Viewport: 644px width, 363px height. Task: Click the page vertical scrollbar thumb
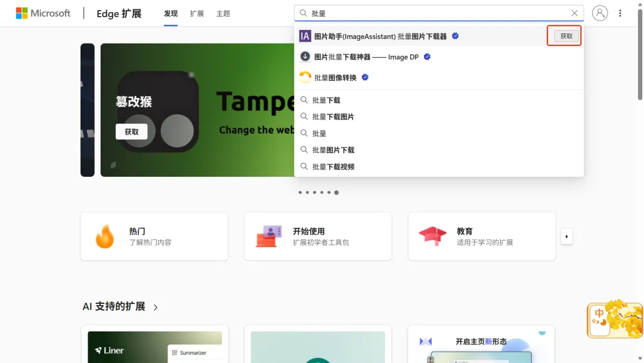pos(640,54)
